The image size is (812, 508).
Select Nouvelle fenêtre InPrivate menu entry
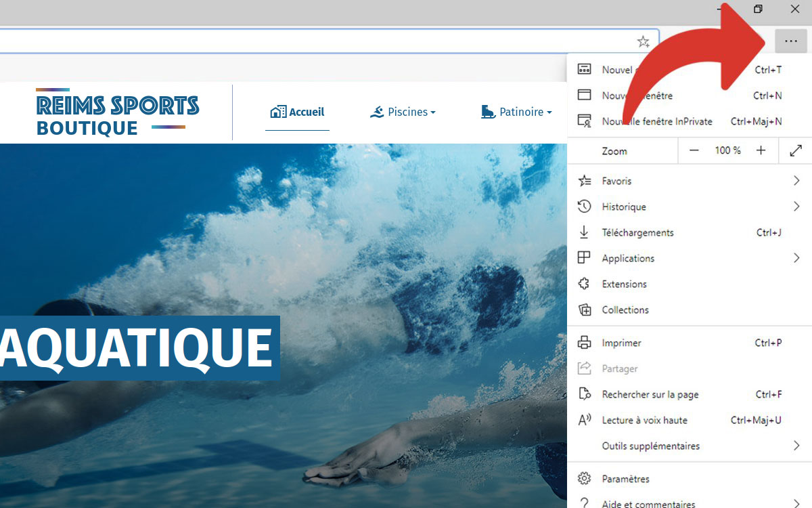(x=656, y=121)
